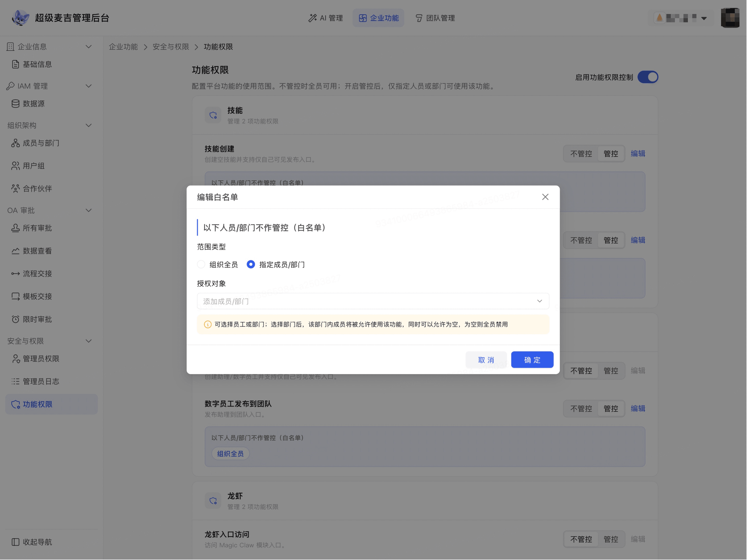Click the 数据查看 chart icon
This screenshot has width=747, height=560.
coord(15,251)
